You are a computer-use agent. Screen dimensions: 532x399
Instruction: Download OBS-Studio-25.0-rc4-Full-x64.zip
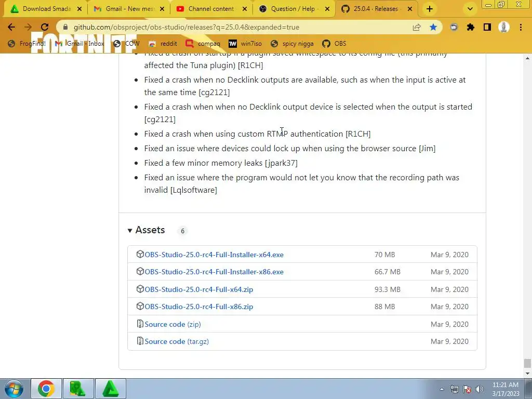coord(199,289)
